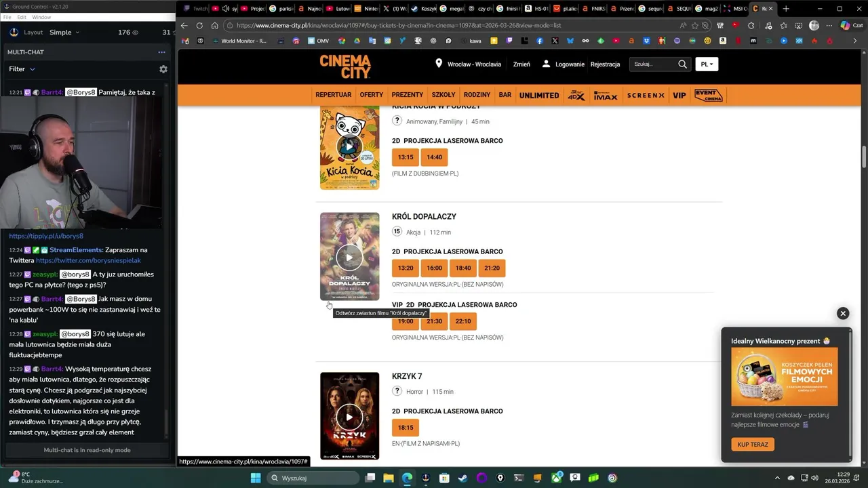Open the tipply.pl/u/borys8 link in chat
Screen dimensions: 868x488
click(x=46, y=236)
